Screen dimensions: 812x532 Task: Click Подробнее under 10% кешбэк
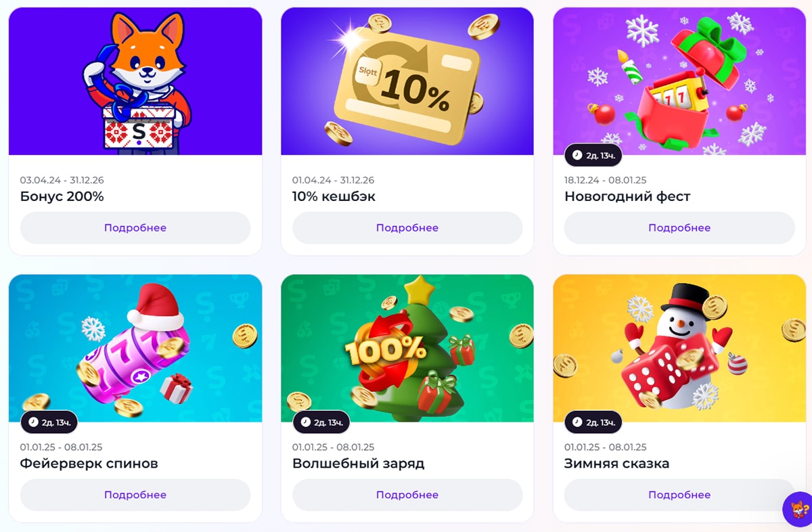tap(407, 227)
